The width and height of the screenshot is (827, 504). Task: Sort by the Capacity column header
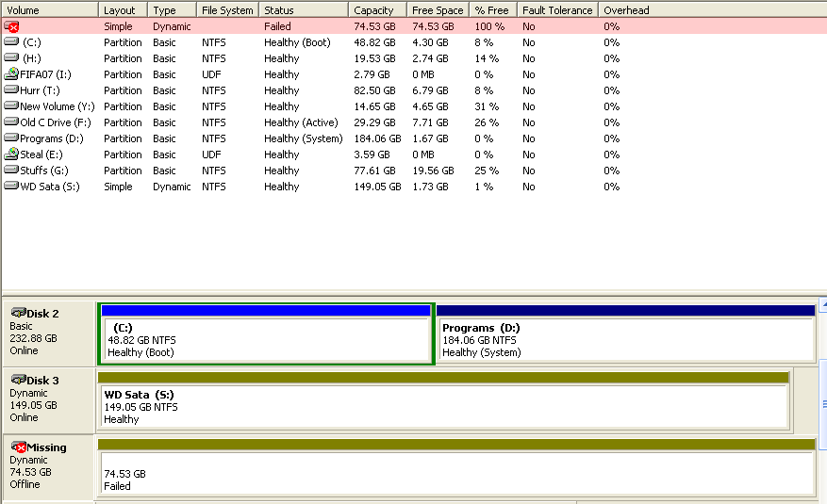[x=377, y=9]
